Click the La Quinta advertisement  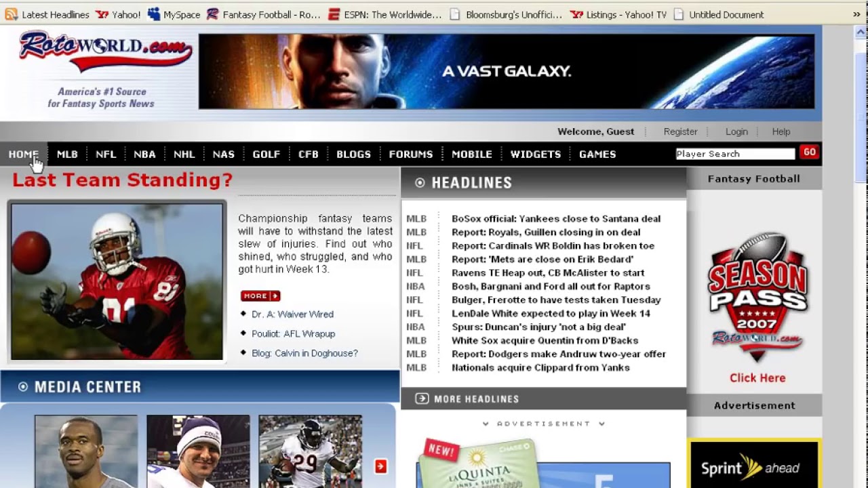coord(542,464)
